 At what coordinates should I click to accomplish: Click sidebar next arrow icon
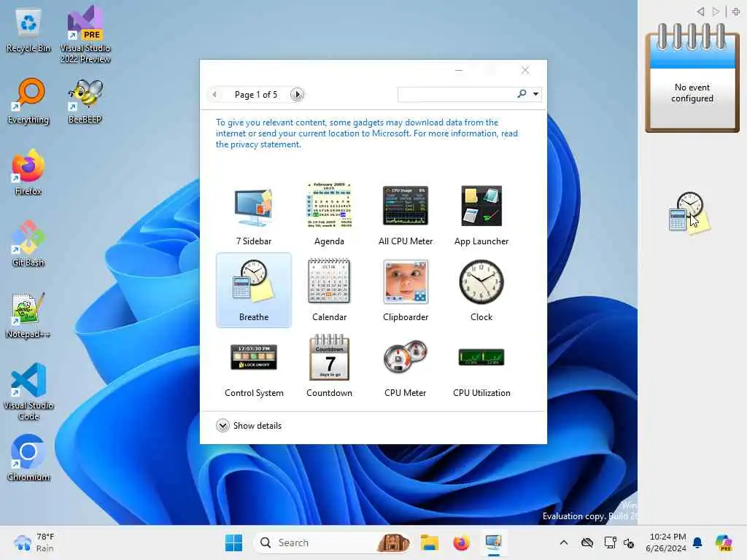click(x=716, y=12)
